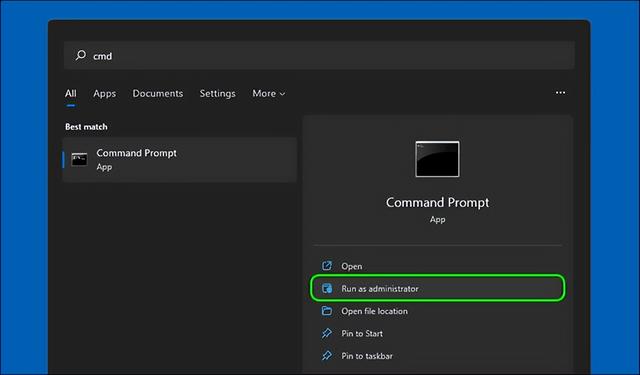Click the Command Prompt icon in Best match
This screenshot has height=375, width=640.
[x=79, y=159]
